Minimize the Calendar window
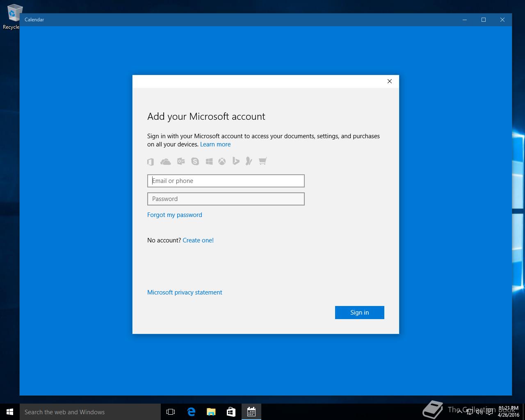The image size is (525, 420). tap(465, 20)
